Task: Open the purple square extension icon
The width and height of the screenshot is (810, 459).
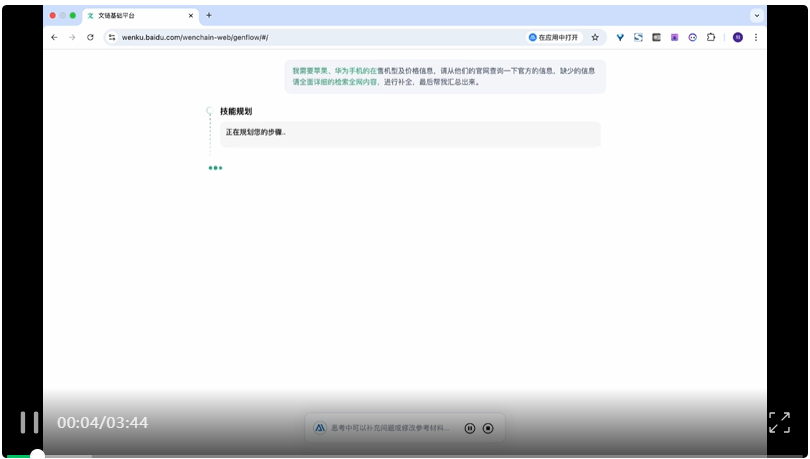Action: coord(675,37)
